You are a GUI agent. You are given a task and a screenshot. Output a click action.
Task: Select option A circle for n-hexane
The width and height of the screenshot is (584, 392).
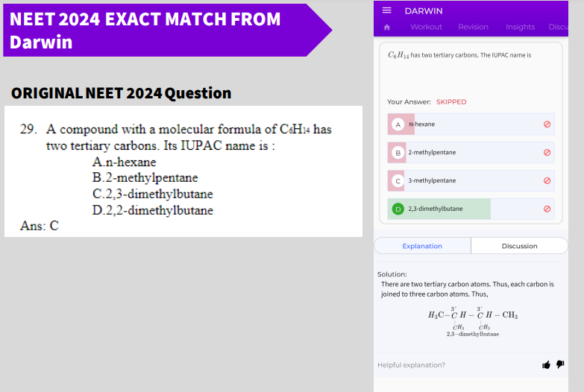click(398, 124)
